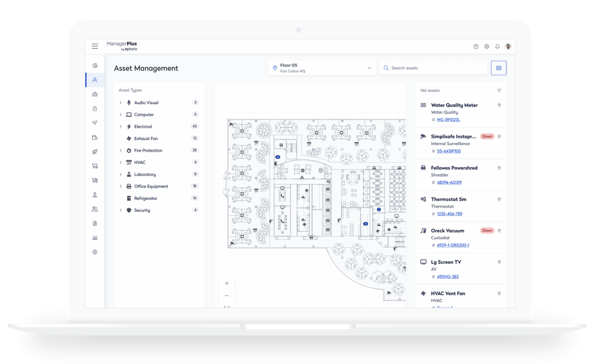The height and width of the screenshot is (364, 597).
Task: Click the location pin beside Lg Screen TV
Action: [x=498, y=262]
